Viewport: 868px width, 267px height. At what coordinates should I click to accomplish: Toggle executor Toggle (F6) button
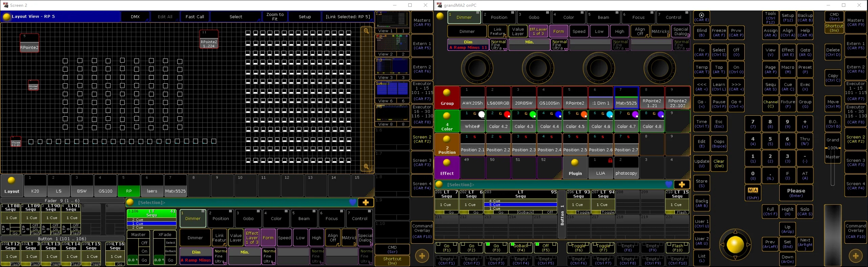click(x=578, y=248)
